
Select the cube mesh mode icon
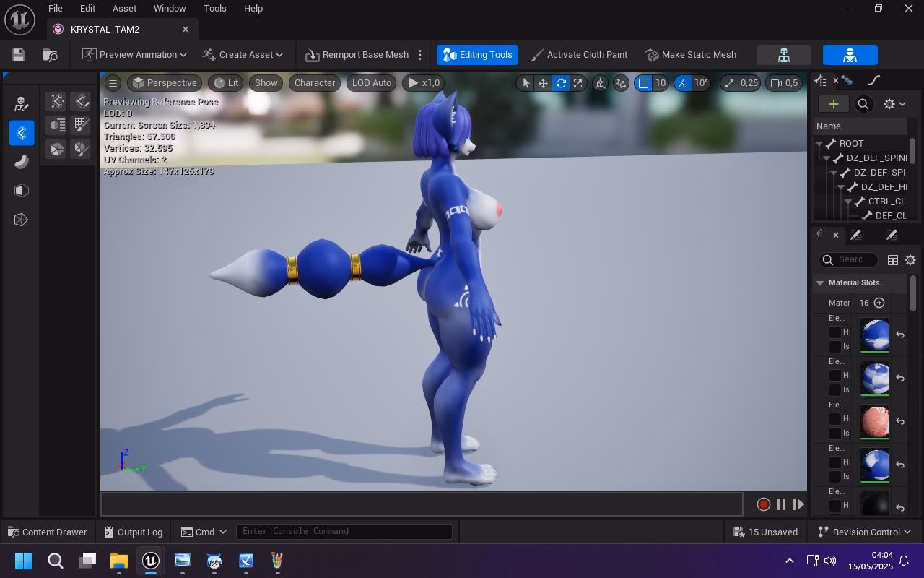[21, 191]
